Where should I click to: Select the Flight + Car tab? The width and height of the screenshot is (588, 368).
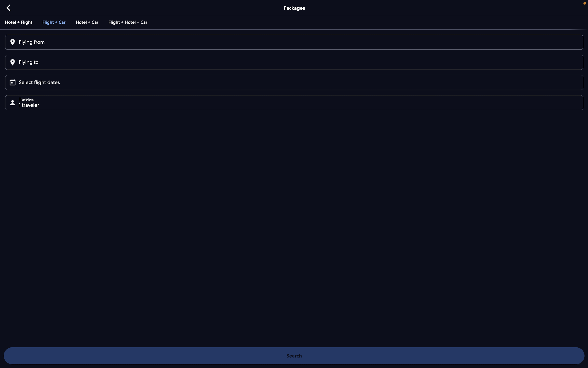[54, 22]
